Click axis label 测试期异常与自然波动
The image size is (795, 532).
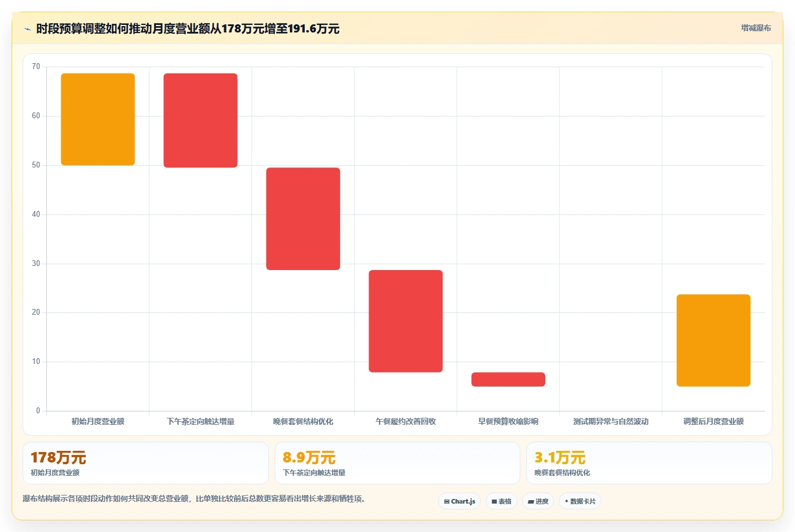[611, 421]
